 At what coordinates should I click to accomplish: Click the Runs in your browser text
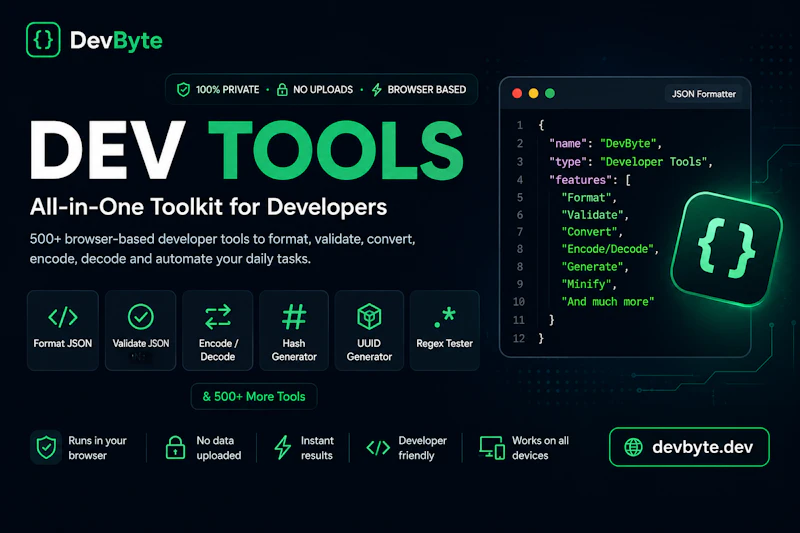point(97,448)
